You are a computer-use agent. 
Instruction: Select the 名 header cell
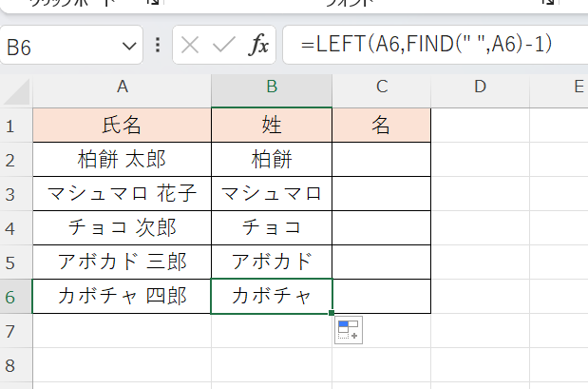coord(381,126)
